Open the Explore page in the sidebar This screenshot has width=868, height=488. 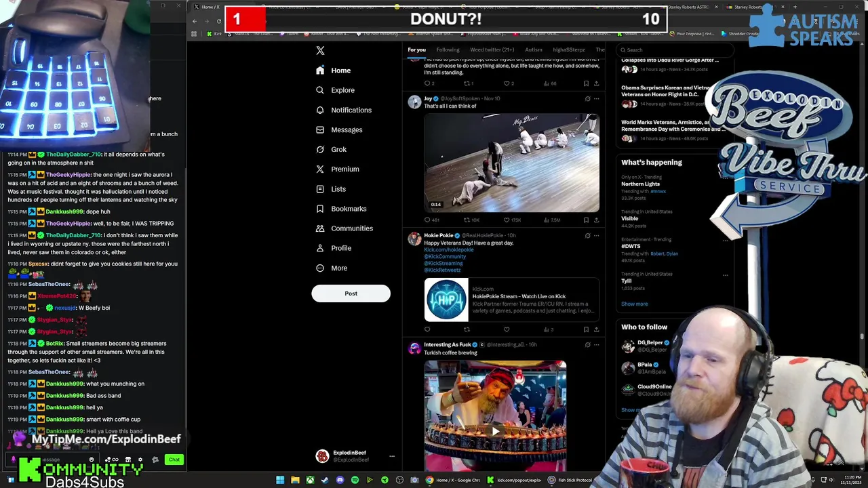coord(335,90)
